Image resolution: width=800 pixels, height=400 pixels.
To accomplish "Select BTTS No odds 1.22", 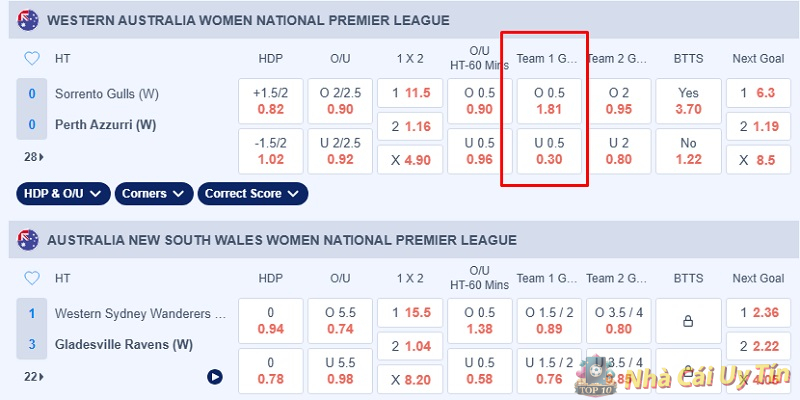I will (688, 150).
